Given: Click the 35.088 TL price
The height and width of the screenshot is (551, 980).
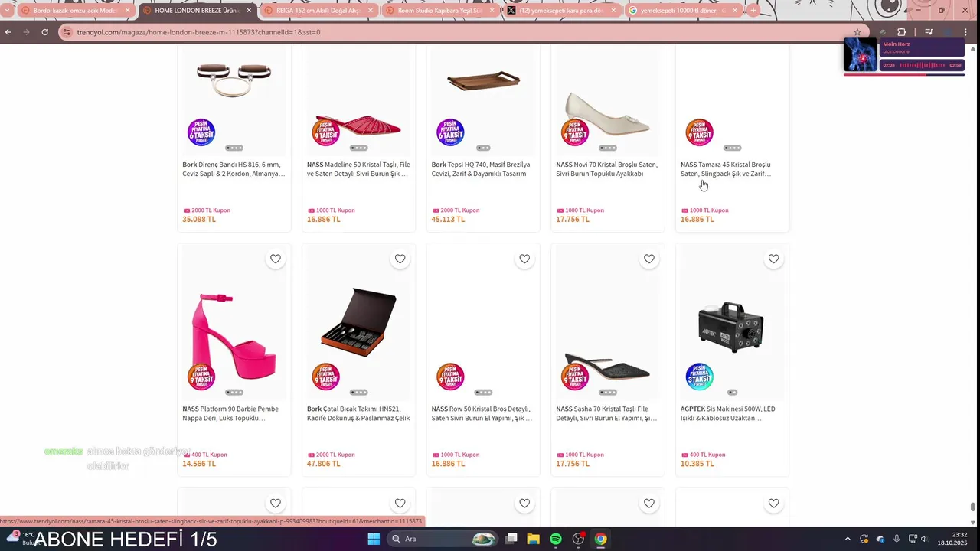Looking at the screenshot, I should [199, 220].
